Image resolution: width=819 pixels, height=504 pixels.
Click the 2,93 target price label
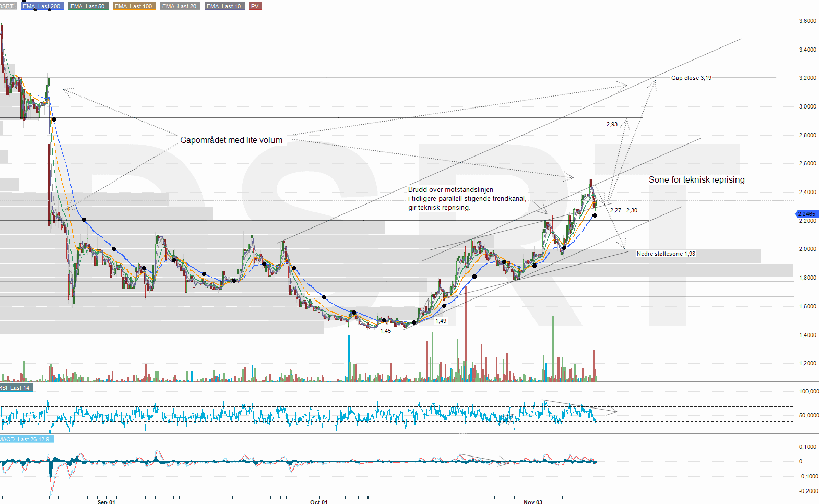pyautogui.click(x=612, y=124)
